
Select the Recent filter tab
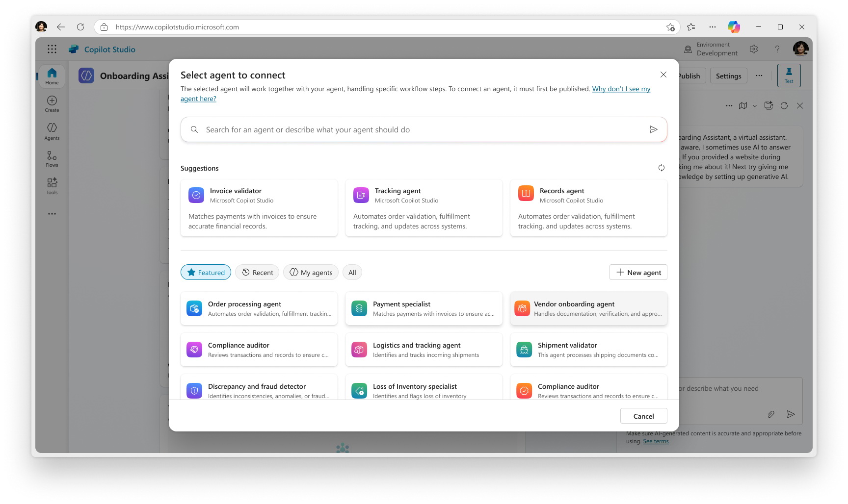[x=257, y=272]
